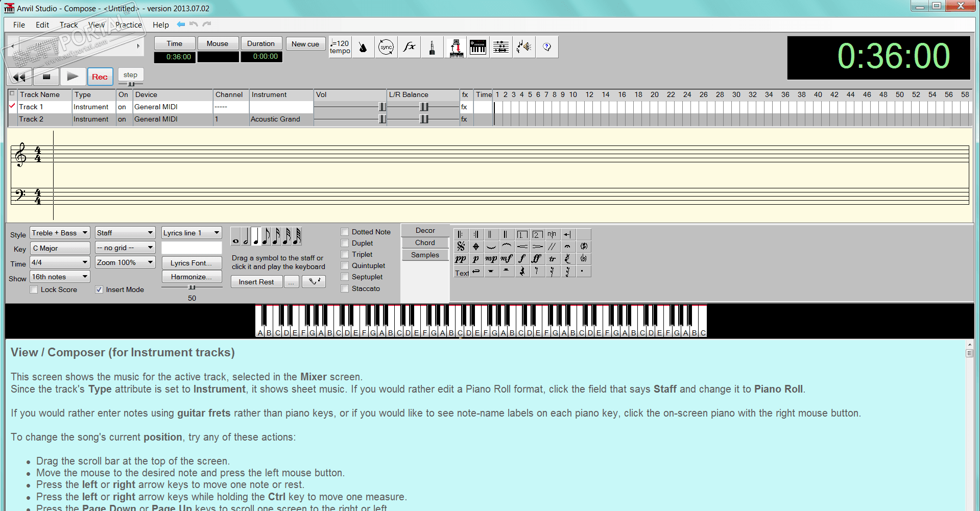Choose the pianissimo (pp) dynamic marking

click(461, 259)
